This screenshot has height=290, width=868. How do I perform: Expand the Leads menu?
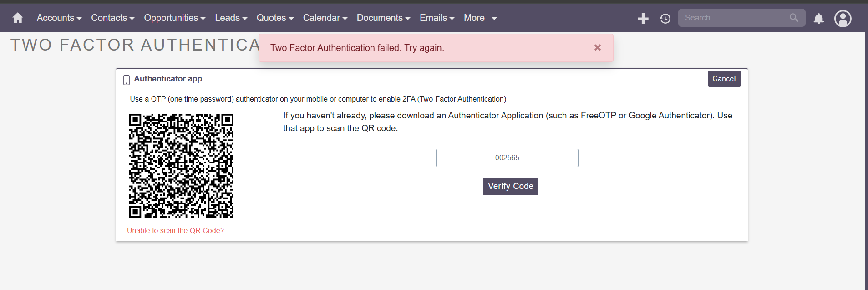231,18
